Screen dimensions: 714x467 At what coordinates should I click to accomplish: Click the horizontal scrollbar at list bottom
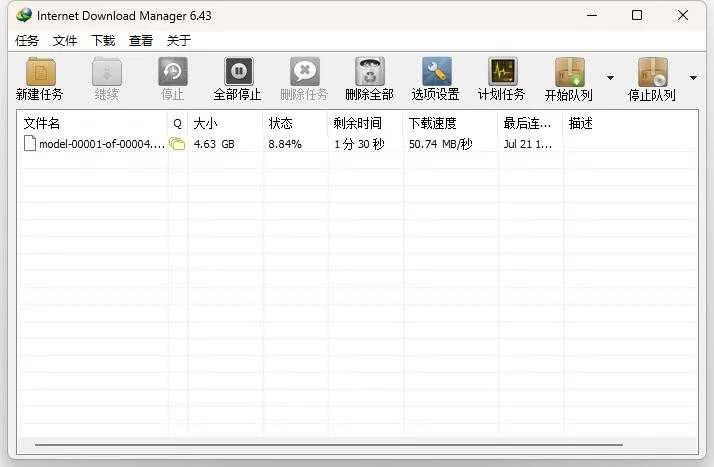(x=329, y=445)
